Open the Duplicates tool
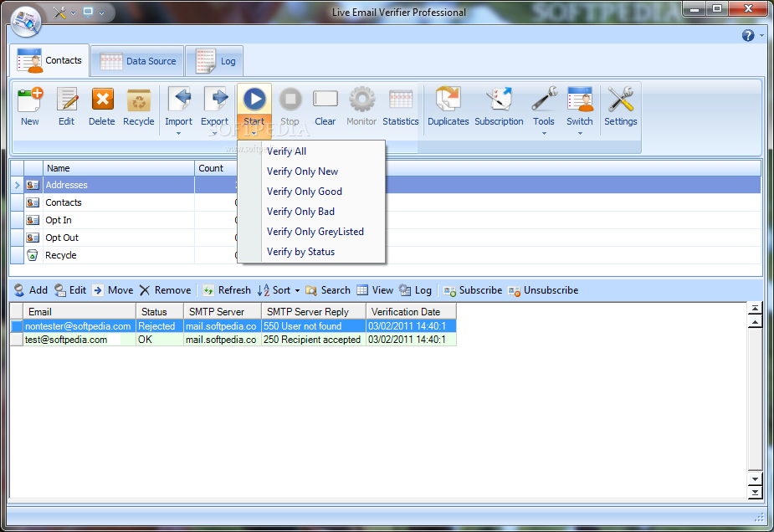774x532 pixels. coord(449,100)
